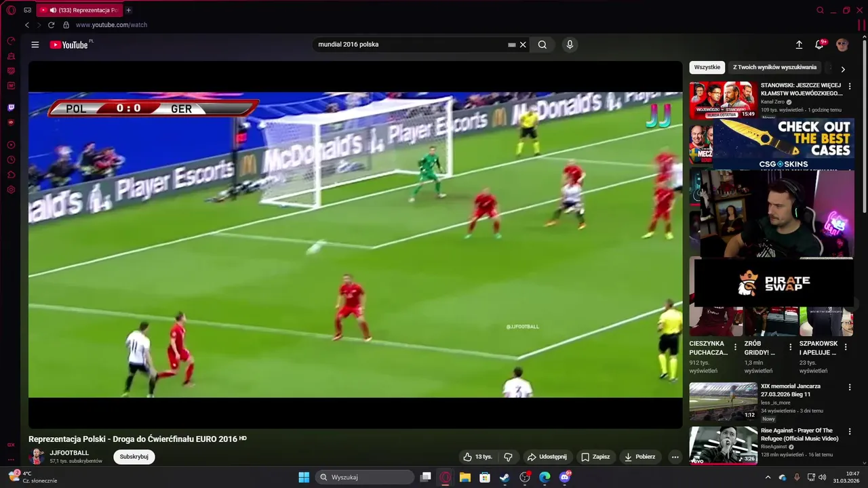868x488 pixels.
Task: Go back to the previous page
Action: (27, 25)
